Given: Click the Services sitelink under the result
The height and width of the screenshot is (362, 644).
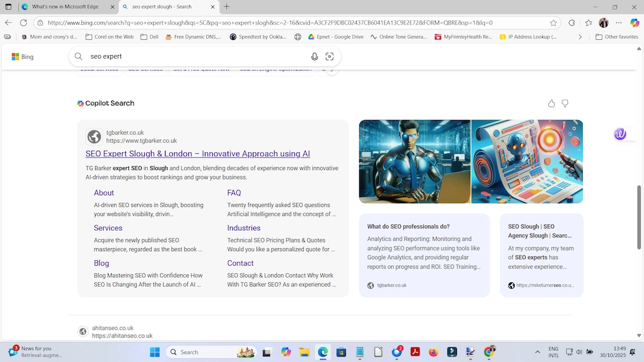Looking at the screenshot, I should pos(108,227).
